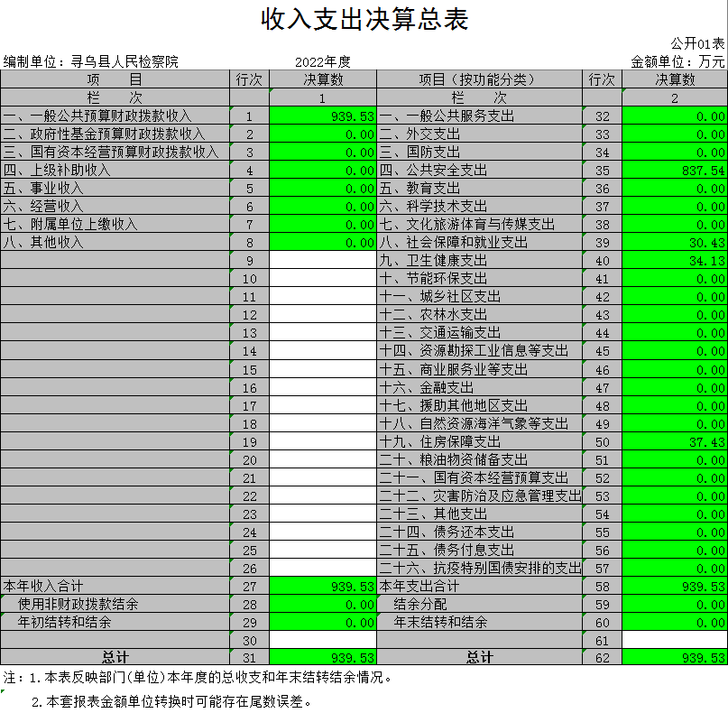Click the 二十三、其他支出 cell
This screenshot has height=713, width=728.
[x=480, y=514]
